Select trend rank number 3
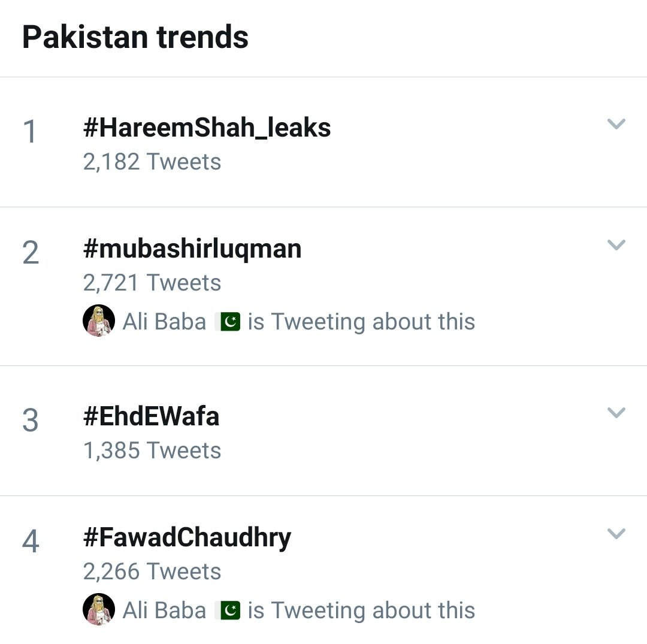Viewport: 647px width, 644px height. [x=30, y=421]
